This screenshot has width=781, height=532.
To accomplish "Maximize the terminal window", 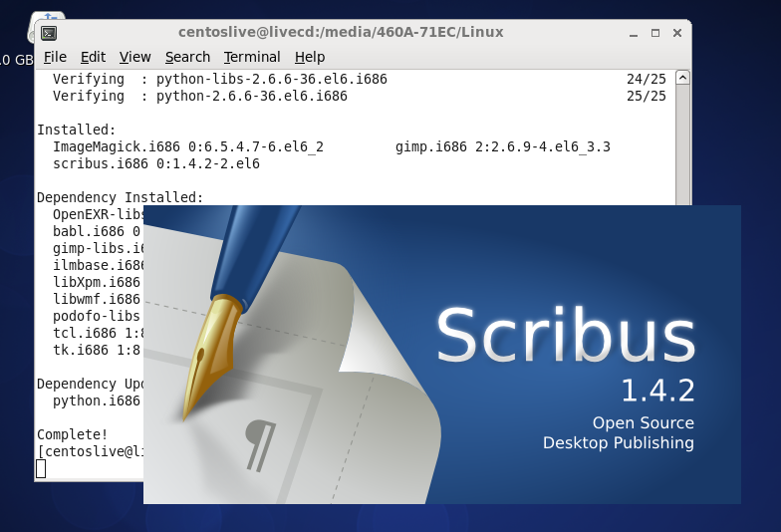I will coord(655,33).
